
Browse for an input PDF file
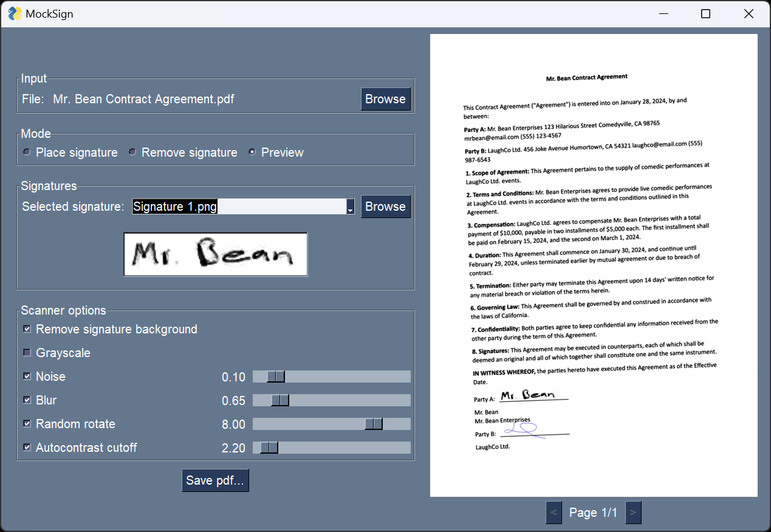click(x=385, y=99)
